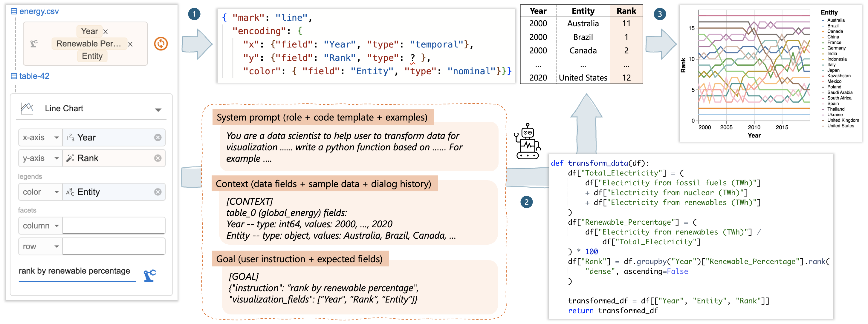Screen dimensions: 868x324
Task: Remove the Year chip with X
Action: pyautogui.click(x=106, y=32)
